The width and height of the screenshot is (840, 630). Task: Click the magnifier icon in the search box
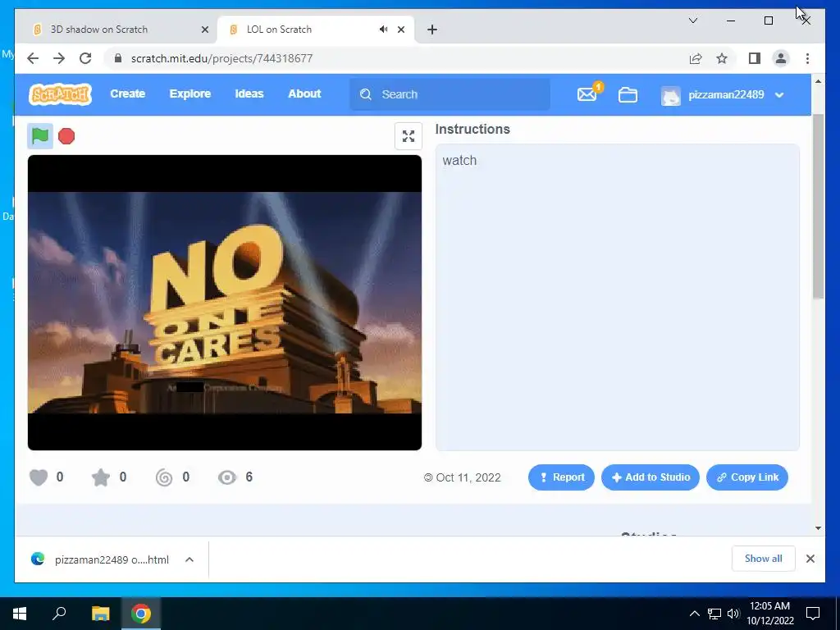[x=366, y=94]
